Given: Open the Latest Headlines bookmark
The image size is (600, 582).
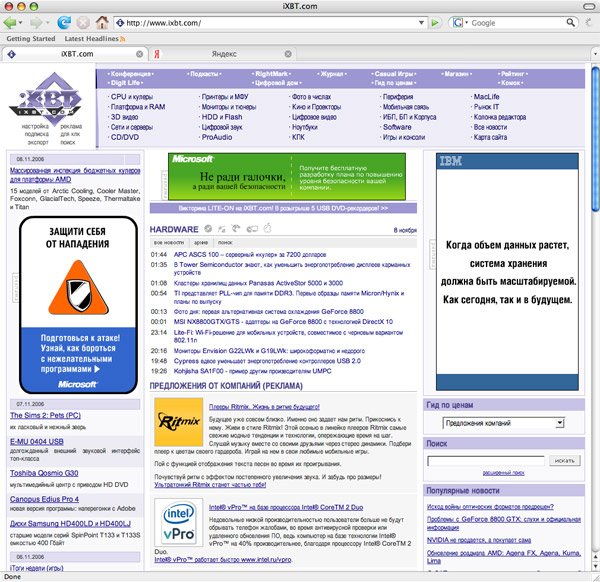Looking at the screenshot, I should (x=91, y=39).
